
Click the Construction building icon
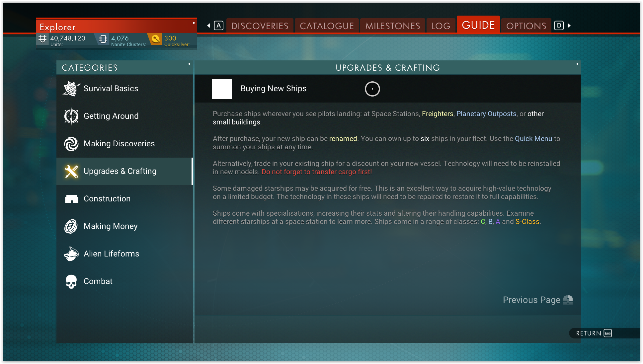point(71,199)
